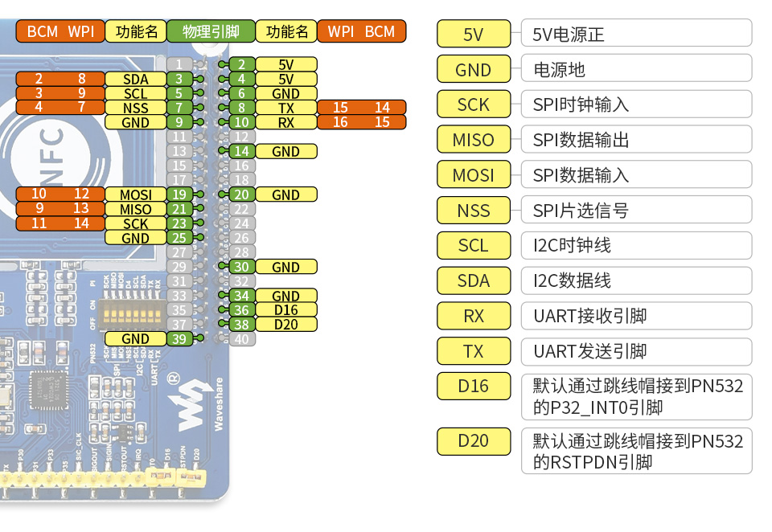Image resolution: width=772 pixels, height=532 pixels.
Task: Select the GND legend badge
Action: (x=473, y=69)
